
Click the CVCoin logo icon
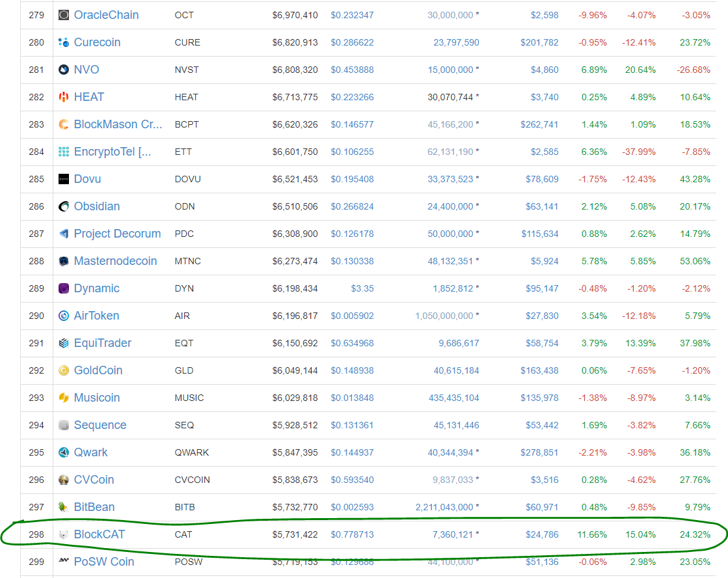coord(64,480)
